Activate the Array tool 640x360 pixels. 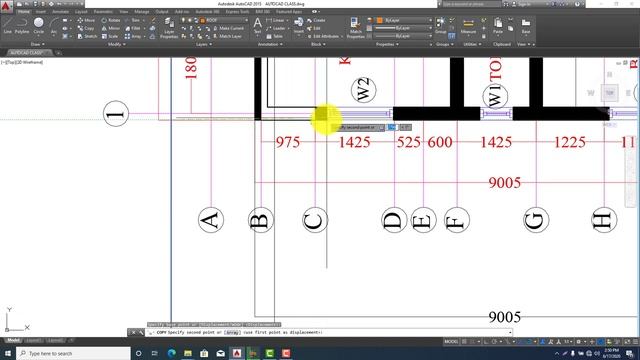click(x=133, y=36)
